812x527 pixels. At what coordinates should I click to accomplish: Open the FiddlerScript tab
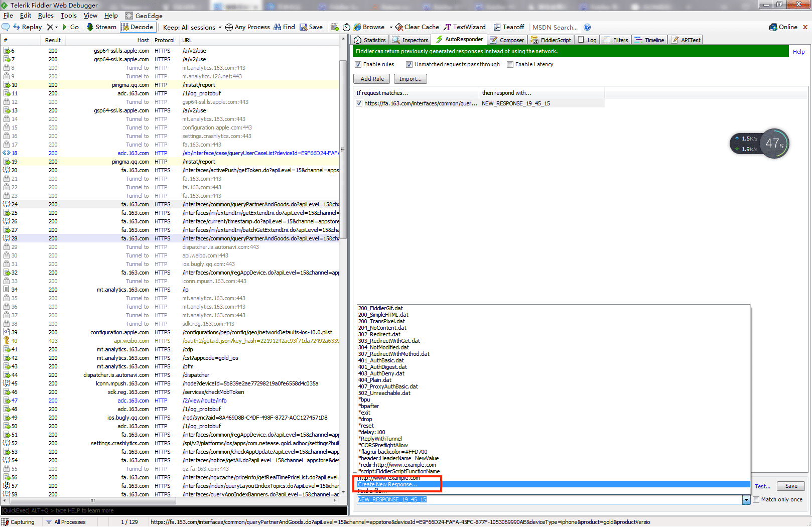click(551, 40)
